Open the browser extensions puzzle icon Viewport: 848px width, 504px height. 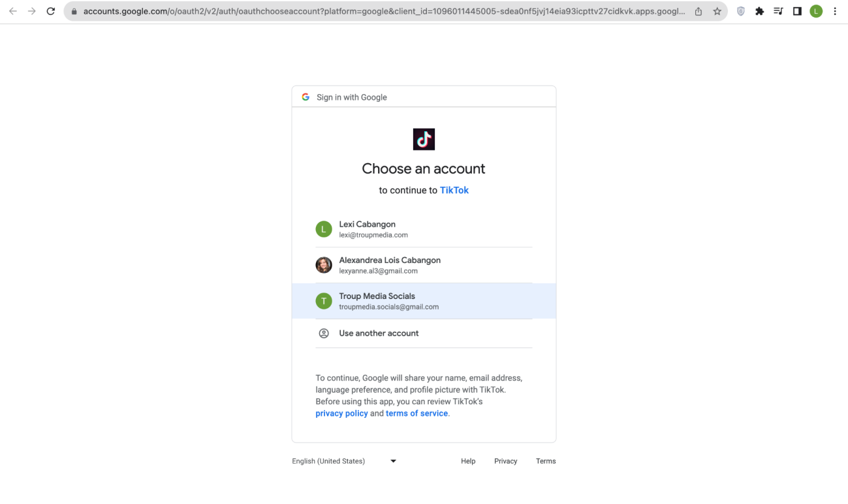(759, 11)
